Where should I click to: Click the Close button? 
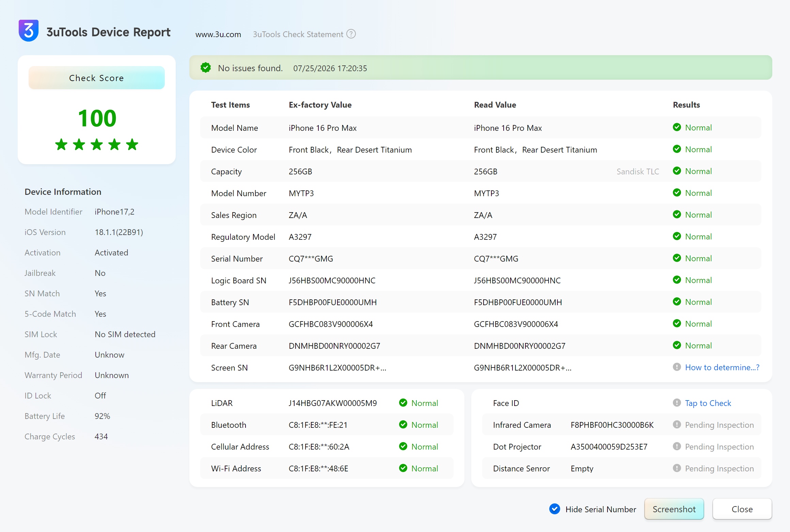pyautogui.click(x=742, y=509)
